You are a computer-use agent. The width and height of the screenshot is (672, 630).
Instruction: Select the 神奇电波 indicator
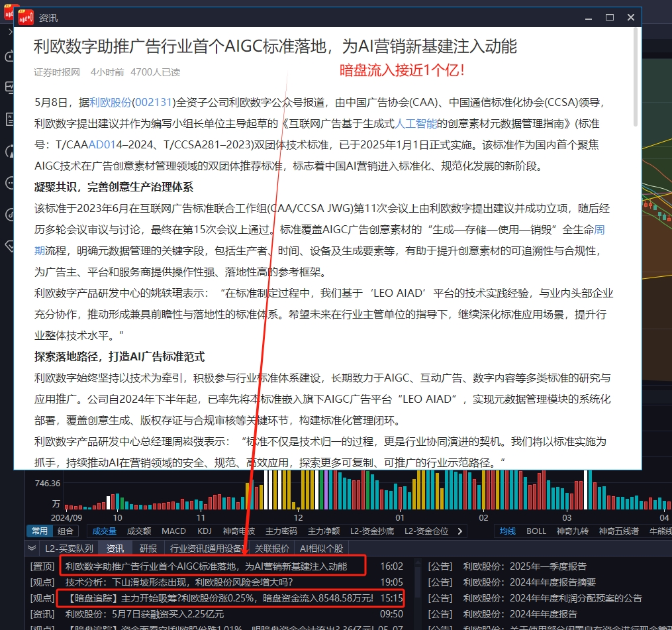pyautogui.click(x=239, y=531)
